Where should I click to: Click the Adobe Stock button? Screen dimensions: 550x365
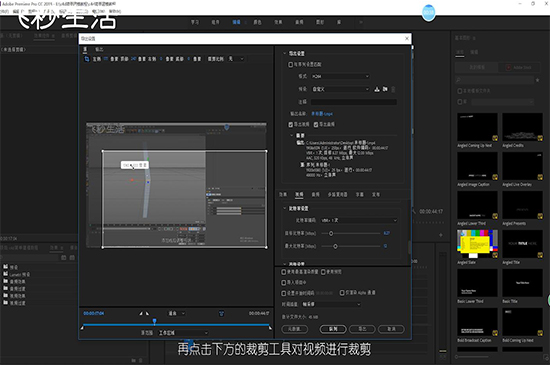click(x=519, y=67)
